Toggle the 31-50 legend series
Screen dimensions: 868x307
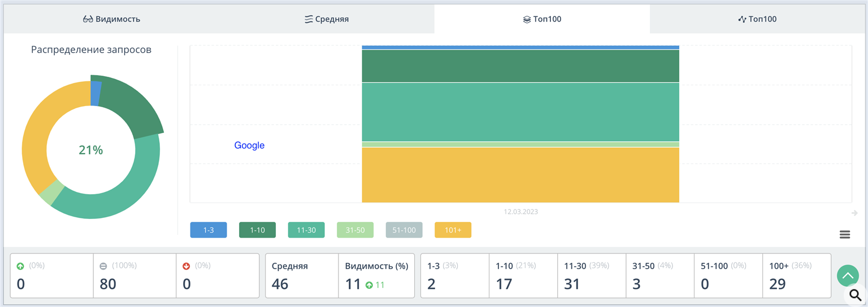click(355, 230)
